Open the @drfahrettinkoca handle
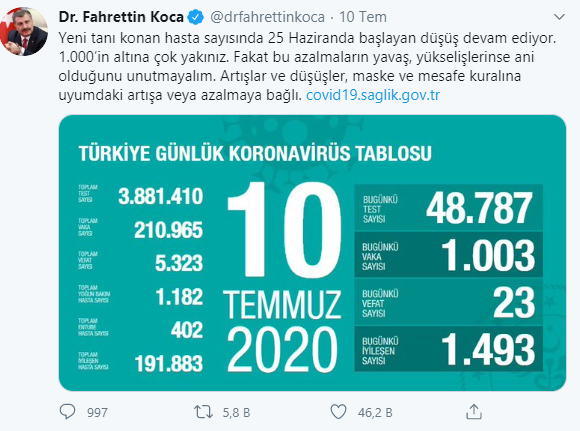Image resolution: width=580 pixels, height=431 pixels. point(267,17)
